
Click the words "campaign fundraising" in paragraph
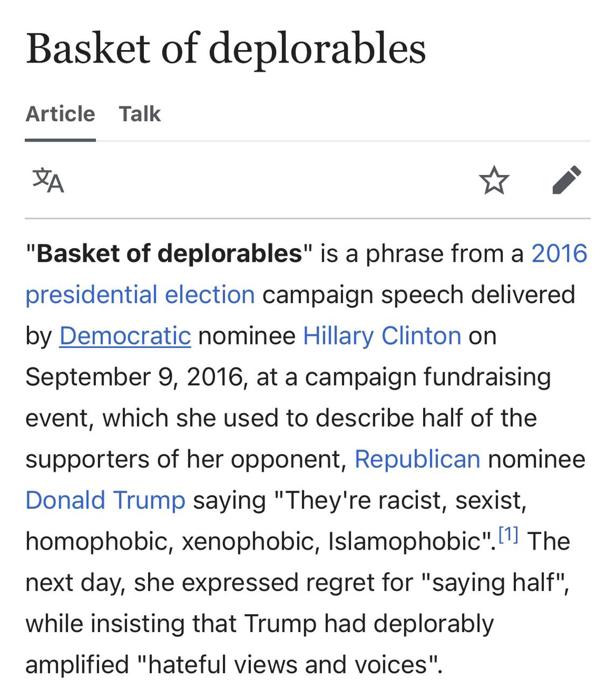pyautogui.click(x=428, y=377)
